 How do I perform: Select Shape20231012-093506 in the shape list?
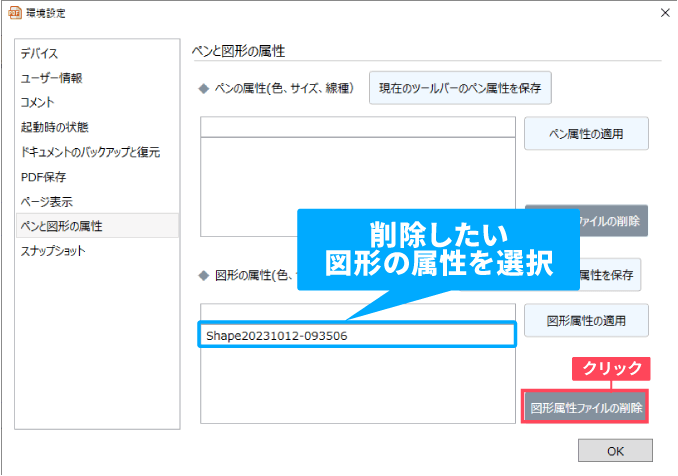pos(358,335)
